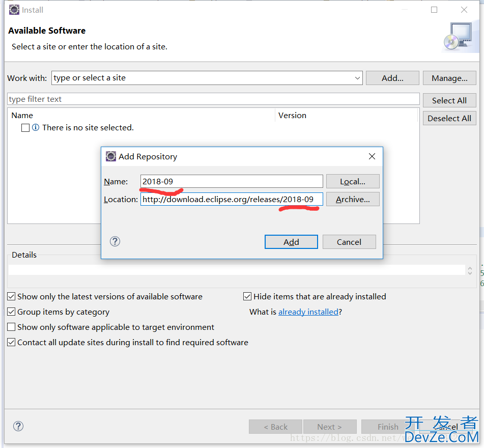Toggle Show only the latest versions checkbox
This screenshot has height=448, width=484.
point(11,296)
